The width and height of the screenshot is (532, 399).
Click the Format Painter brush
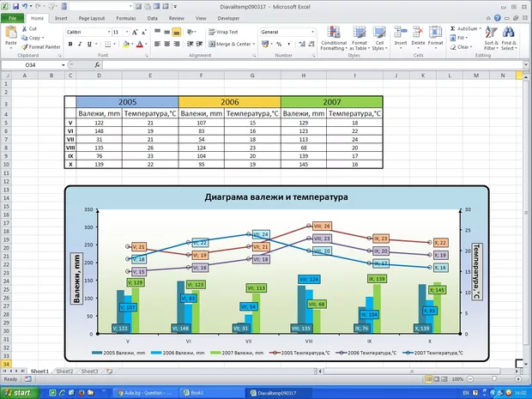[x=25, y=47]
